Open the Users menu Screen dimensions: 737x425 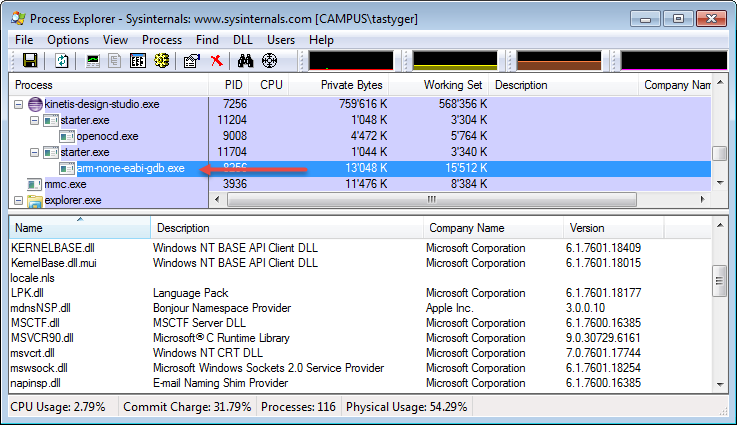(281, 40)
